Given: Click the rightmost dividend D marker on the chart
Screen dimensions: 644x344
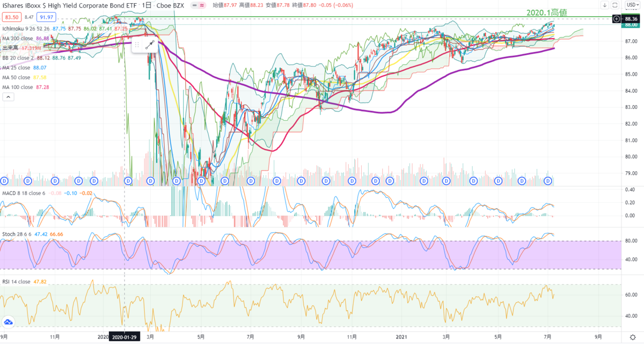Looking at the screenshot, I should 549,181.
